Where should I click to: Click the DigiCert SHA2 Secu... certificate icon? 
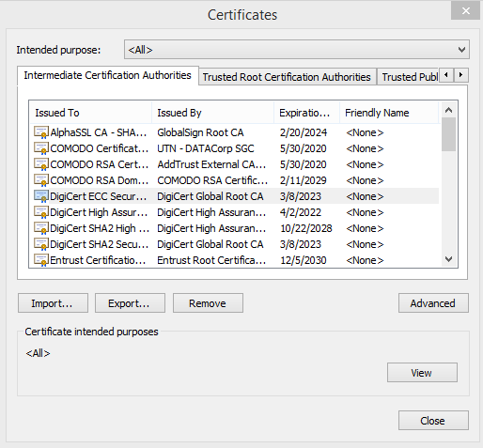point(41,244)
